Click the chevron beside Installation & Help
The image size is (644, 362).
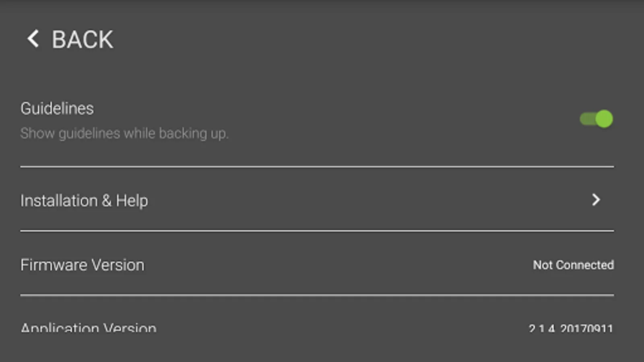(x=596, y=200)
